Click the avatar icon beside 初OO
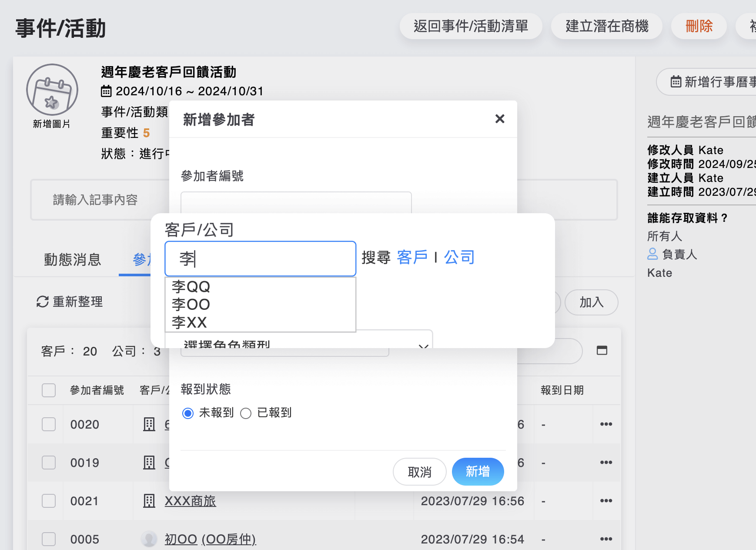Viewport: 756px width, 550px height. 149,539
